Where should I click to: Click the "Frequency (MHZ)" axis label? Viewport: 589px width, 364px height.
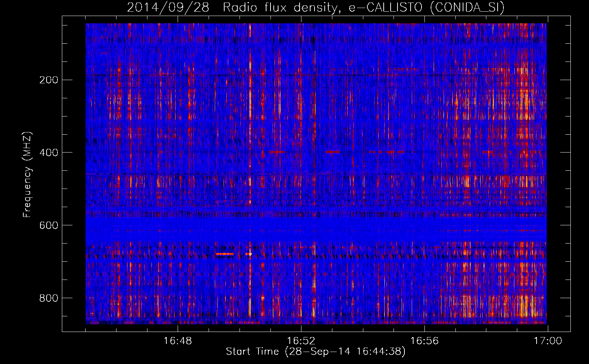click(x=27, y=174)
